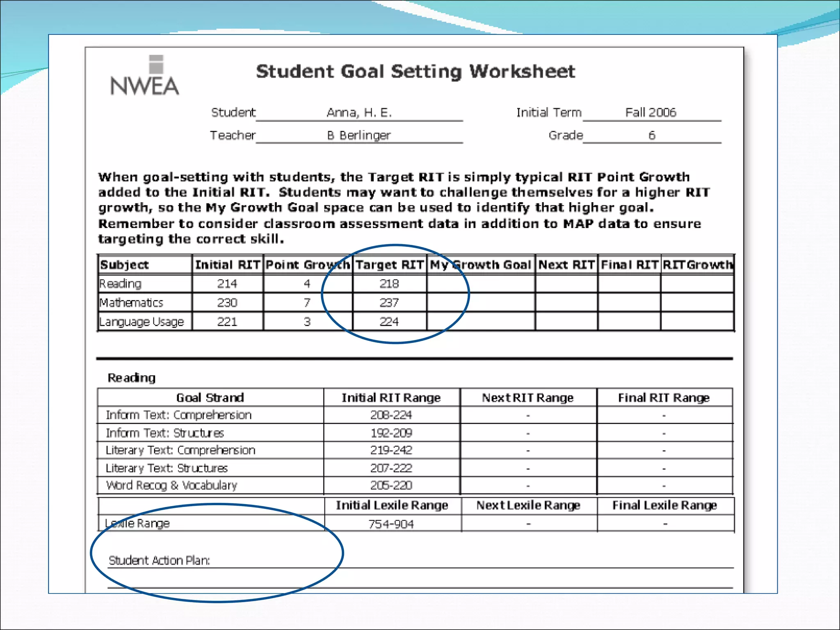This screenshot has height=630, width=840.
Task: Select the Mathematics Initial RIT value 230
Action: (x=227, y=303)
